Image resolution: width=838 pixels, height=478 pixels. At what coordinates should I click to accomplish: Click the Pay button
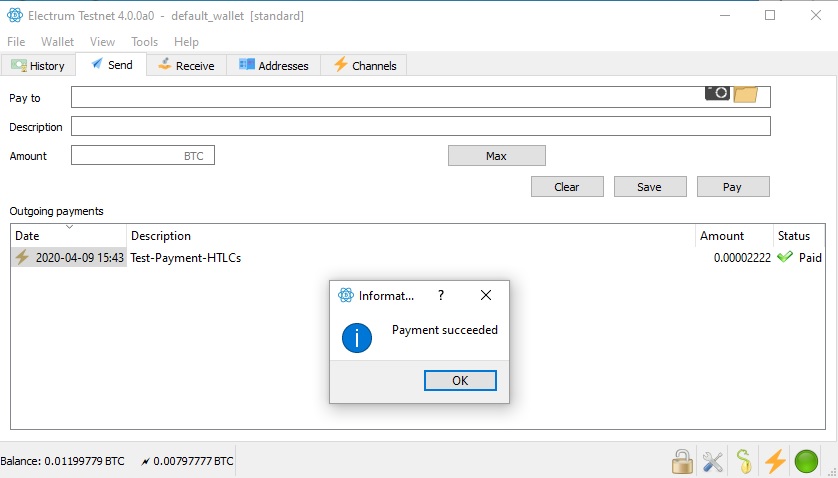click(x=733, y=187)
